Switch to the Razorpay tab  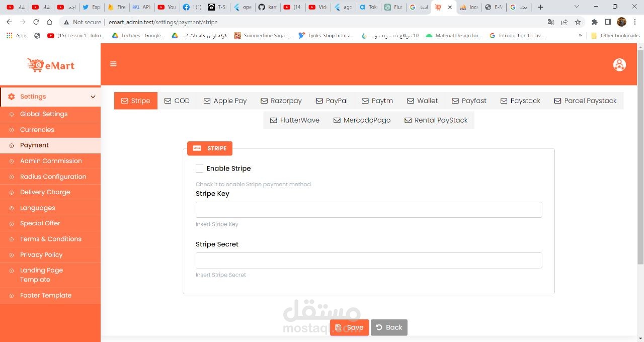[x=281, y=101]
